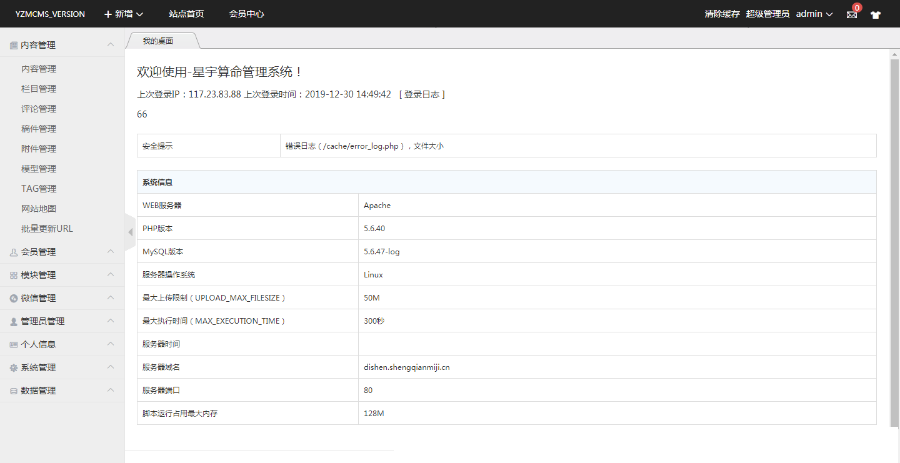The width and height of the screenshot is (900, 463).
Task: Expand the 个人信息 section chevron
Action: click(110, 344)
